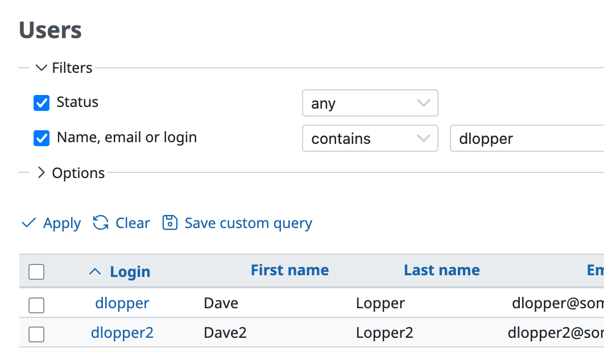Viewport: 604px width, 364px height.
Task: Open the Status dropdown showing any
Action: [370, 104]
